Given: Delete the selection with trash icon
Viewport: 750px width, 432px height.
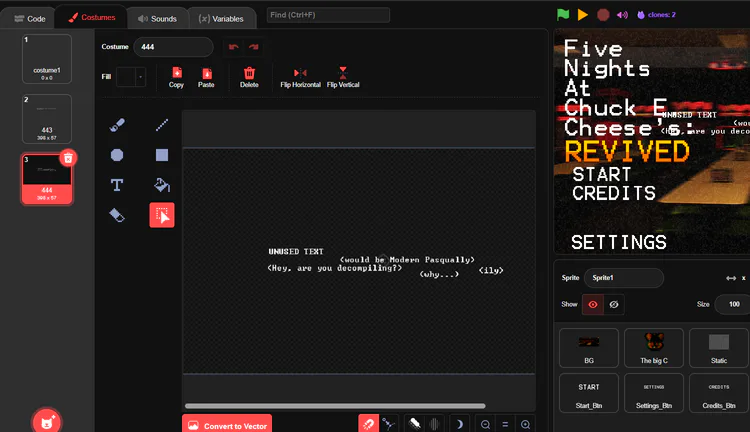Looking at the screenshot, I should coord(249,77).
